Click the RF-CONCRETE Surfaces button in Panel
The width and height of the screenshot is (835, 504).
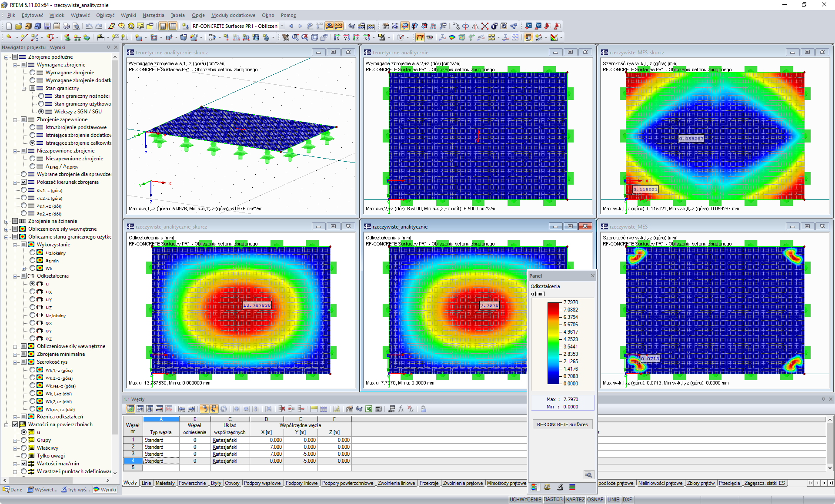coord(562,424)
